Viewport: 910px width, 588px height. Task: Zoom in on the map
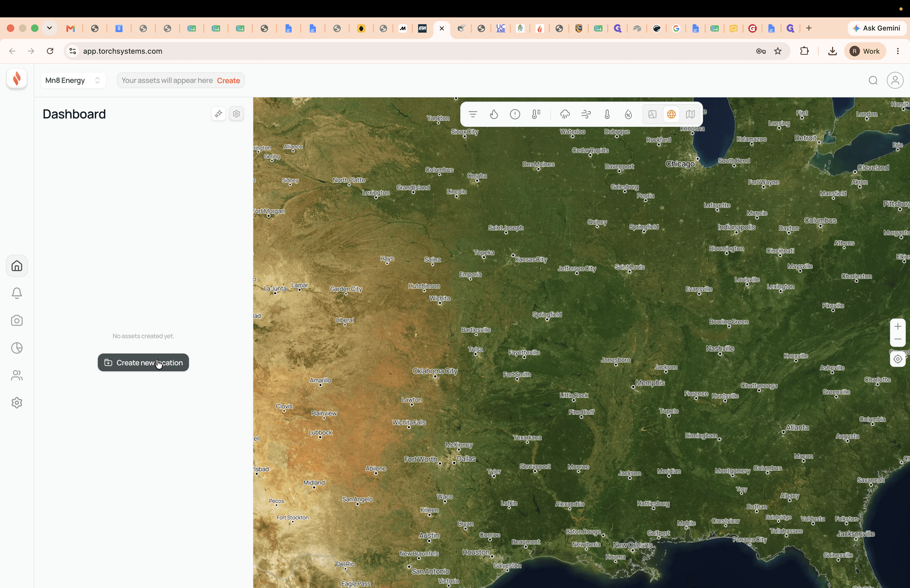[898, 326]
